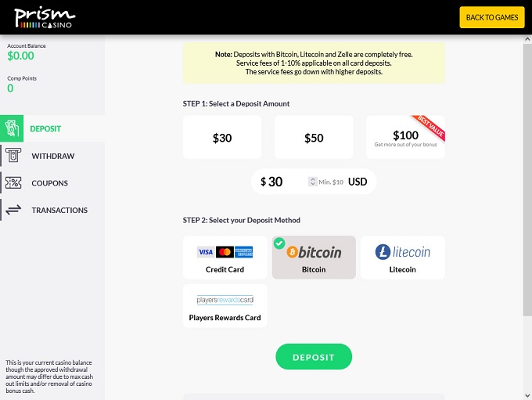532x400 pixels.
Task: Adjust amount using the stepper arrows
Action: tap(313, 182)
